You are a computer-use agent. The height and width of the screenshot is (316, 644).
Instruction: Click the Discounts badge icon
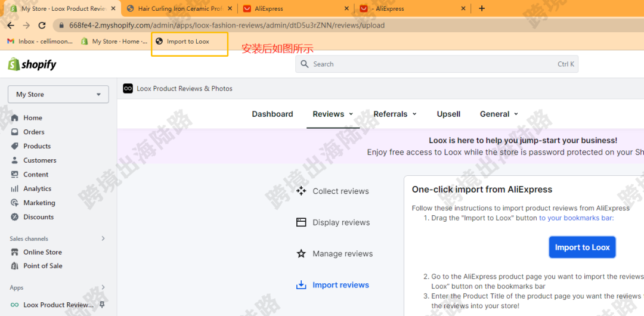[15, 217]
